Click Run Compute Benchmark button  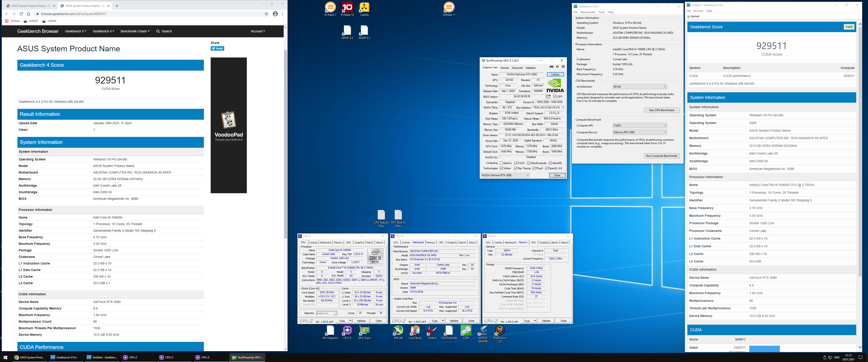tap(662, 156)
